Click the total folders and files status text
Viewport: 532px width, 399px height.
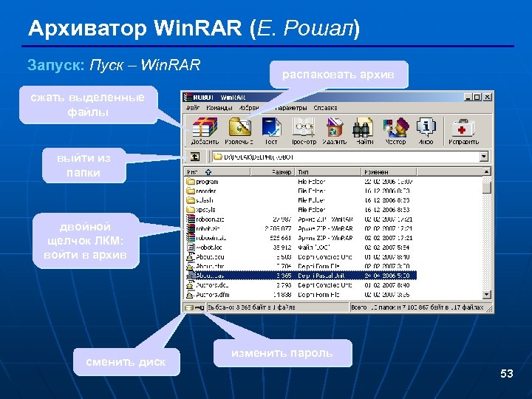(417, 307)
